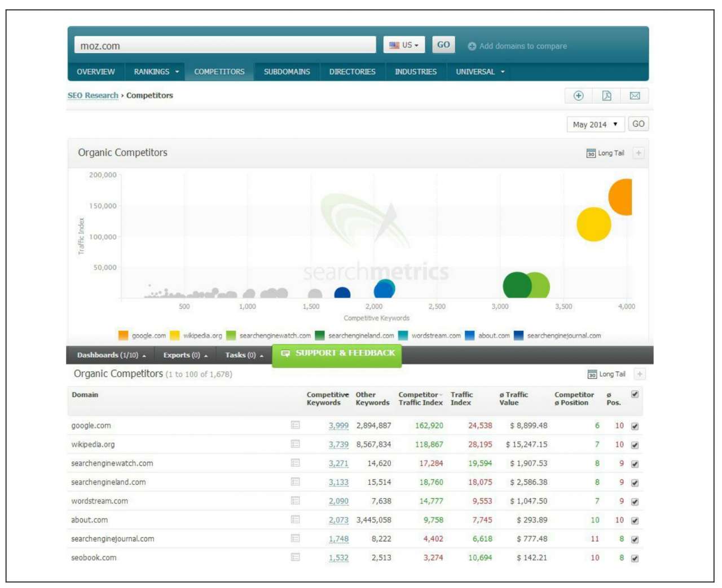Toggle searchenginewatch.com light green legend swatch

pyautogui.click(x=231, y=335)
